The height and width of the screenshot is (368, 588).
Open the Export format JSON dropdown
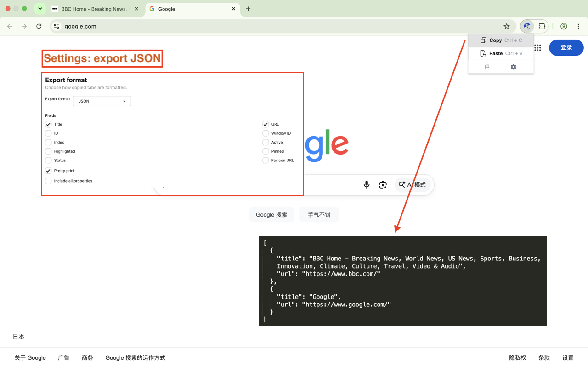[x=102, y=101]
